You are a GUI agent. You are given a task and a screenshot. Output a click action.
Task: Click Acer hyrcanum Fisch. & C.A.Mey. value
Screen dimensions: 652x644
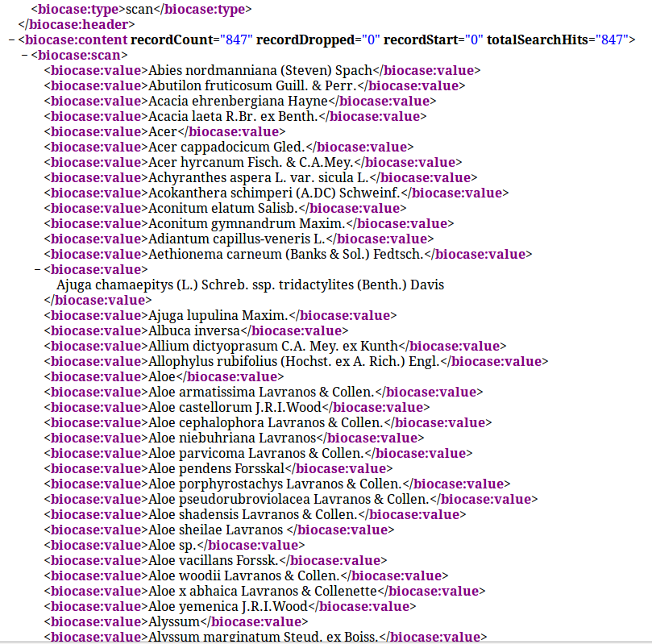coord(253,163)
